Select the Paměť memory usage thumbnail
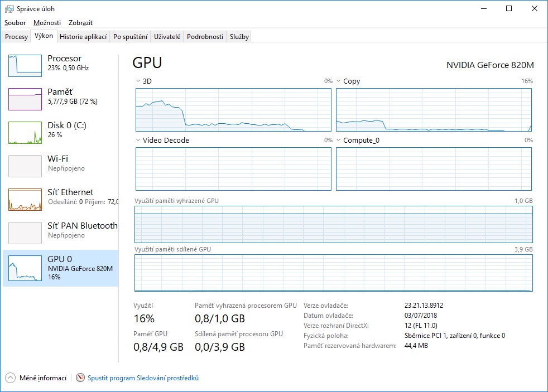The width and height of the screenshot is (548, 392). click(25, 99)
